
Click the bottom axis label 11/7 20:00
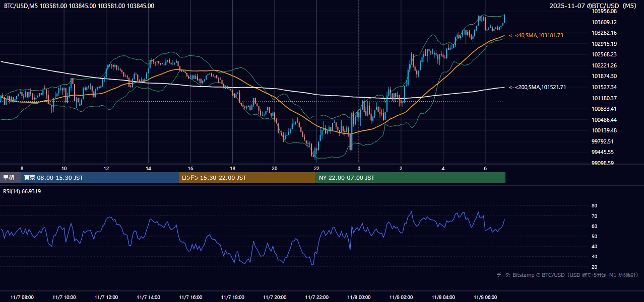pyautogui.click(x=275, y=297)
